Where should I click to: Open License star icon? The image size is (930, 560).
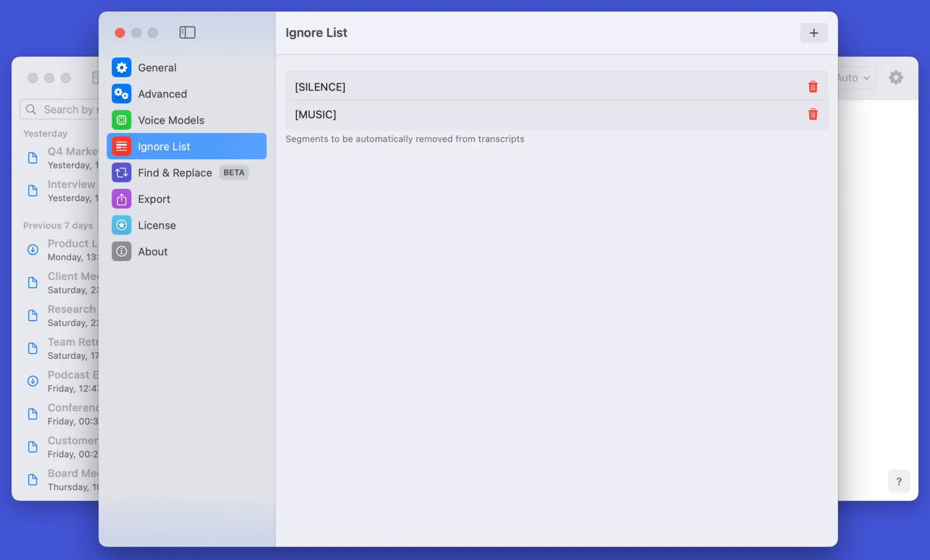pos(121,225)
